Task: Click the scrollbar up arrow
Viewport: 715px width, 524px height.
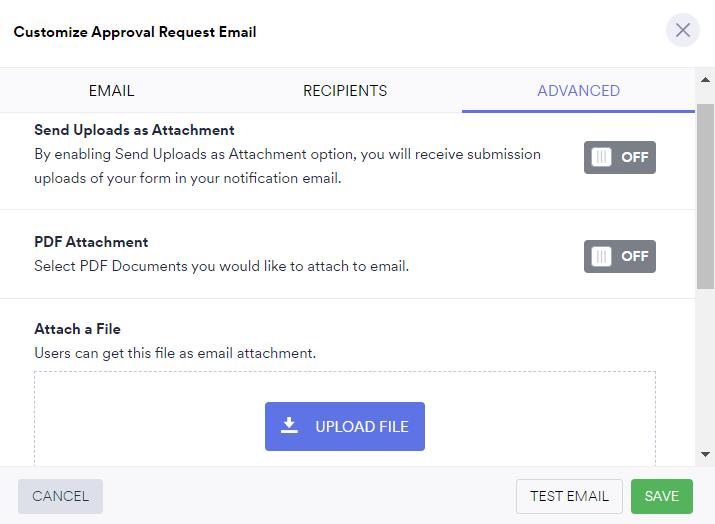Action: (706, 80)
